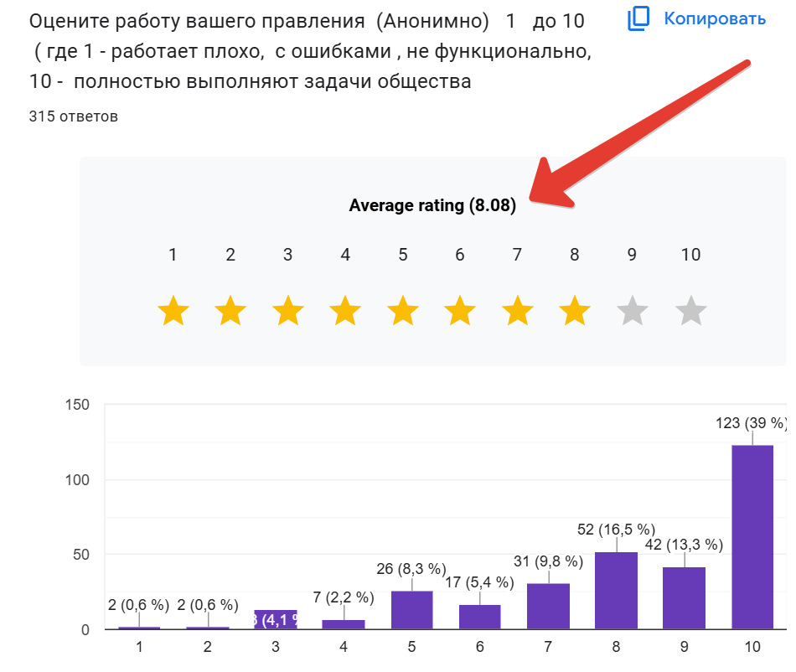796x672 pixels.
Task: Click the 52 (16,5 %) data label
Action: click(x=616, y=529)
